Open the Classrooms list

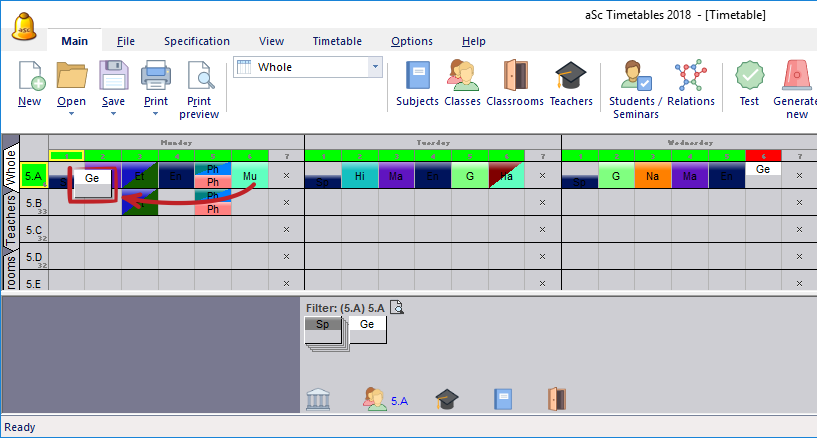(x=515, y=77)
